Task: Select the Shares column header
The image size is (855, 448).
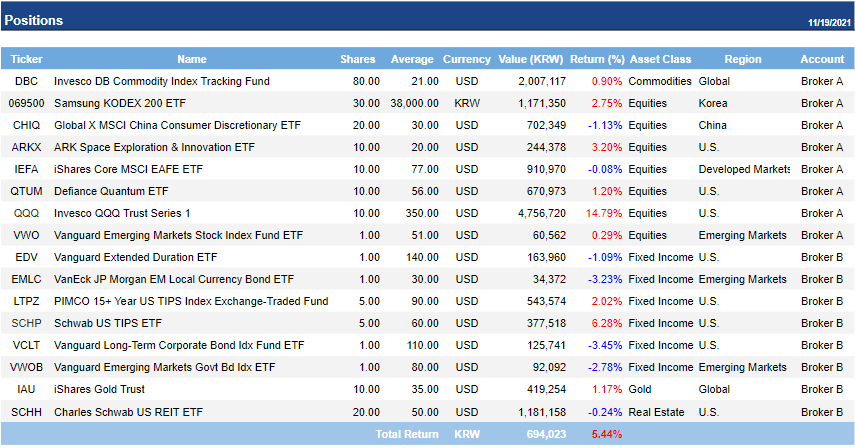Action: (x=358, y=59)
